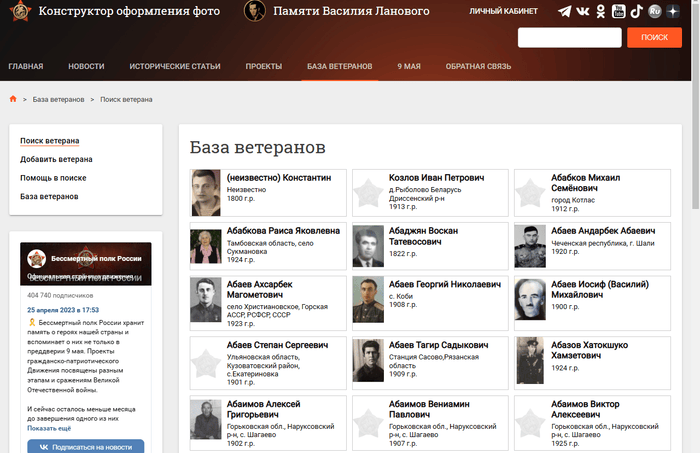Image resolution: width=700 pixels, height=453 pixels.
Task: Click the home icon in breadcrumbs
Action: [x=13, y=99]
